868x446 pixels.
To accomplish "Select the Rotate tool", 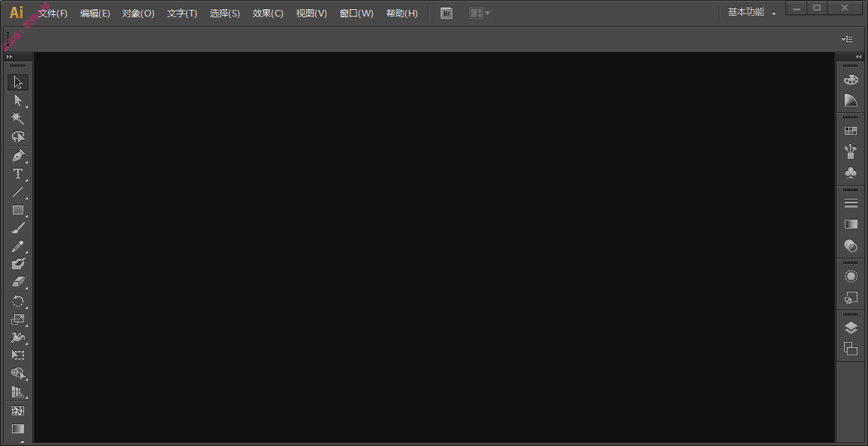I will click(18, 301).
